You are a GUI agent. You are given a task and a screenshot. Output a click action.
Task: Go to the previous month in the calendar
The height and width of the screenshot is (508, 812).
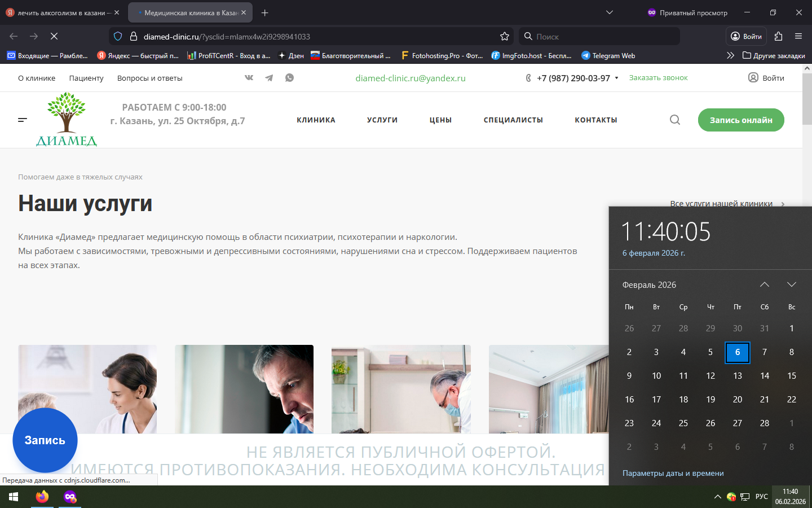click(764, 284)
